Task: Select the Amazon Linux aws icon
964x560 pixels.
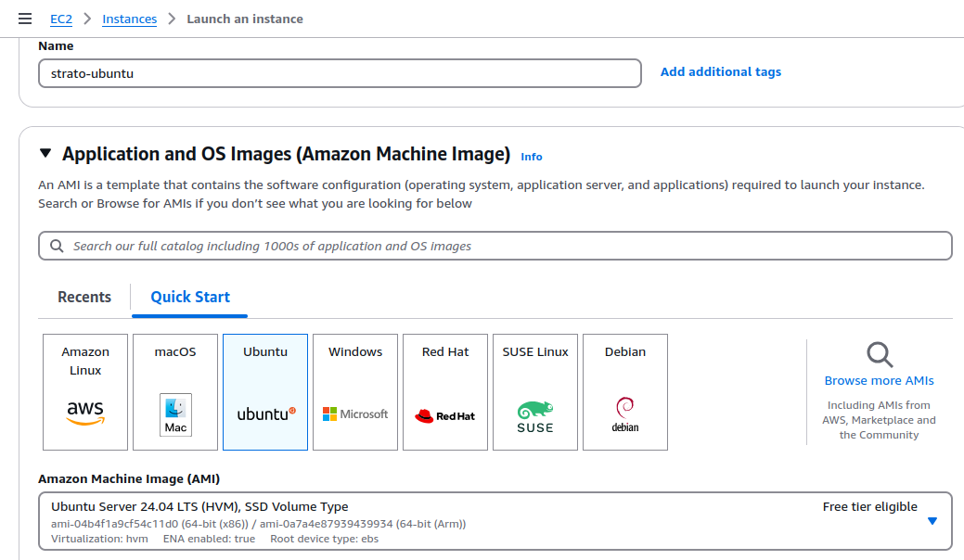Action: [x=84, y=413]
